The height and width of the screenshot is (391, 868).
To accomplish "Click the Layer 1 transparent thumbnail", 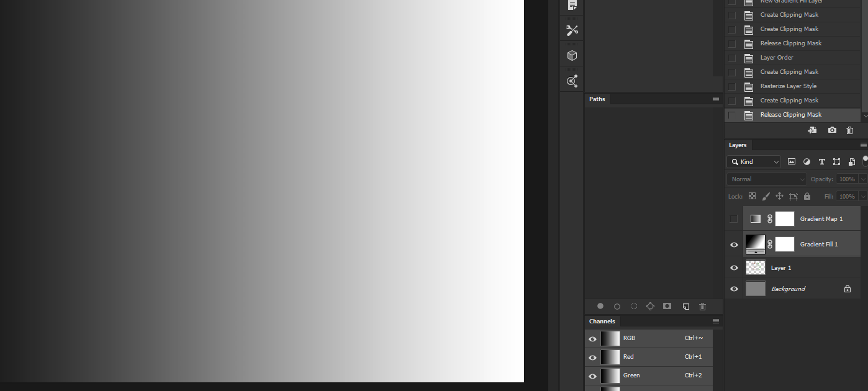I will click(756, 267).
